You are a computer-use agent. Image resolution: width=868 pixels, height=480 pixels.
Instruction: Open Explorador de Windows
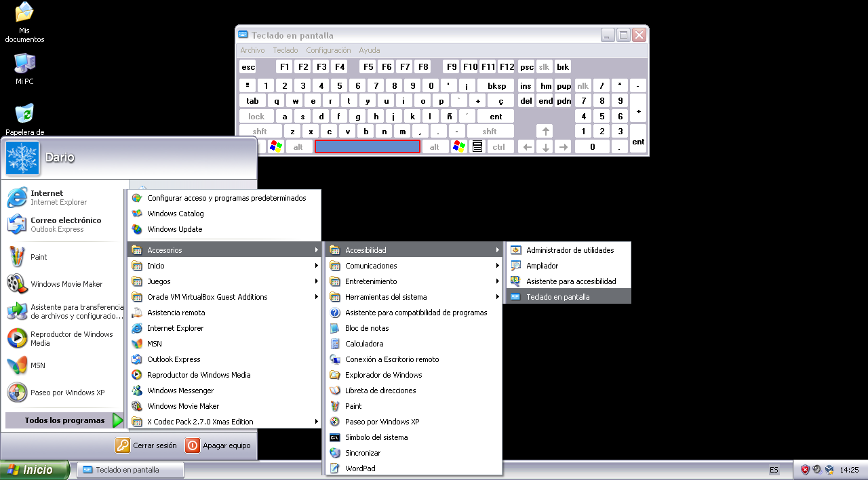(x=414, y=375)
